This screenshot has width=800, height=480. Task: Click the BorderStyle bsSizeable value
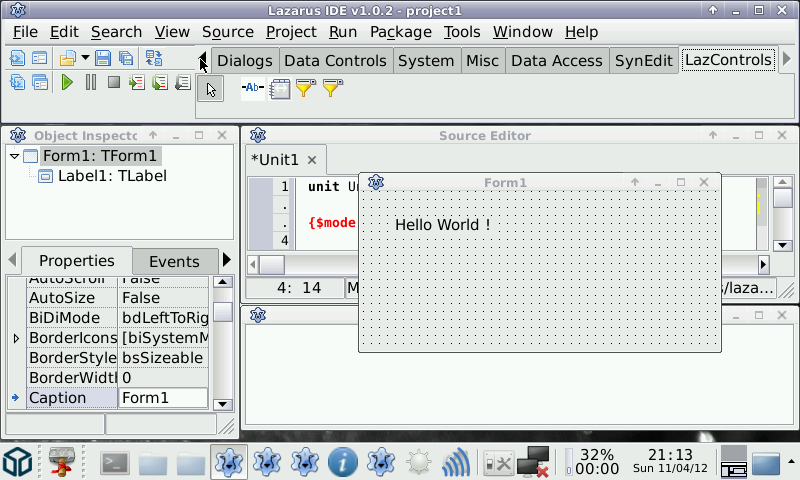(x=163, y=358)
